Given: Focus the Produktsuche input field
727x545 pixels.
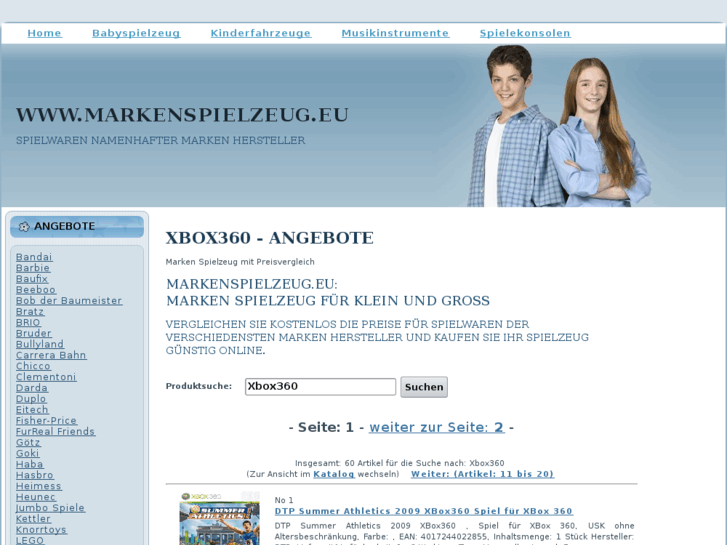Looking at the screenshot, I should pos(320,386).
